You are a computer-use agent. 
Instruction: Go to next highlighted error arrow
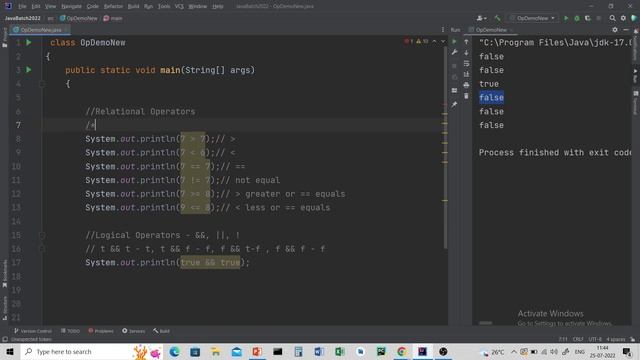tap(443, 42)
